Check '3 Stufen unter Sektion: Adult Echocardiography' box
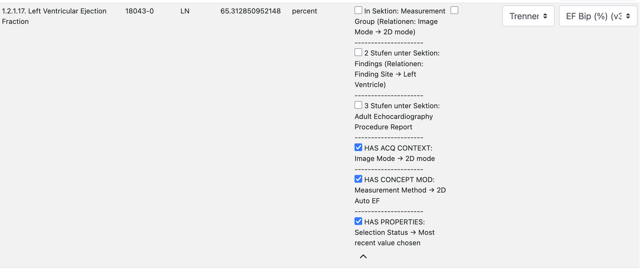The image size is (644, 270). coord(358,105)
